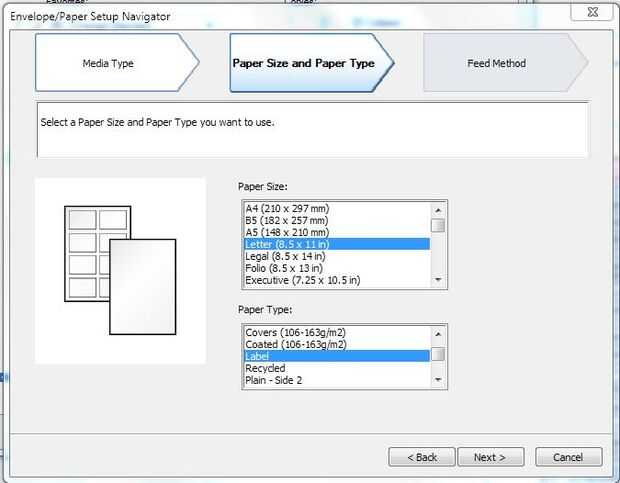Click the < Back button

[422, 457]
